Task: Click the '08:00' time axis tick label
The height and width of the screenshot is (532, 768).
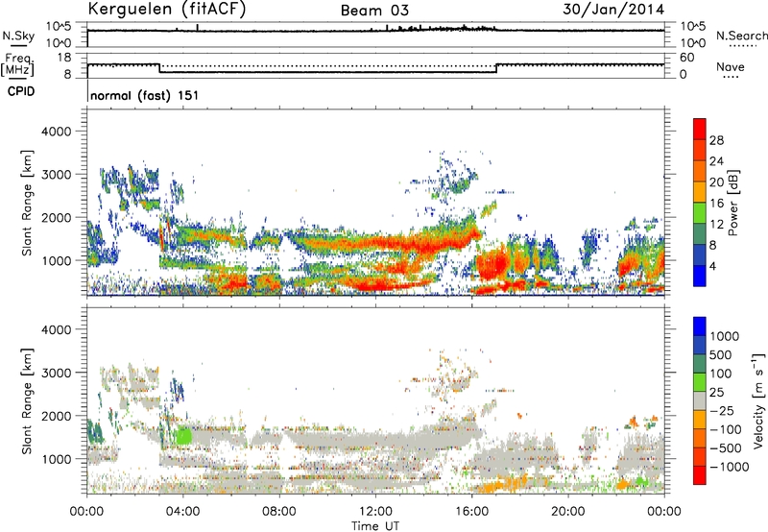Action: [x=279, y=512]
